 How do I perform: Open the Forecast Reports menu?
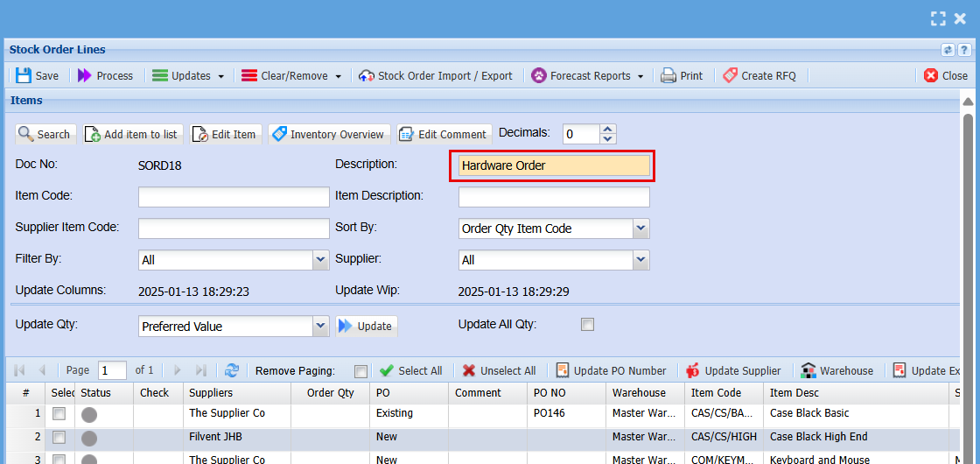point(588,76)
